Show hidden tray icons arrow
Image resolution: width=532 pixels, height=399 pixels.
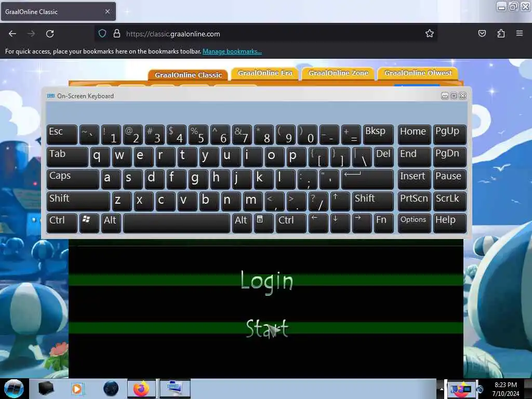442,389
